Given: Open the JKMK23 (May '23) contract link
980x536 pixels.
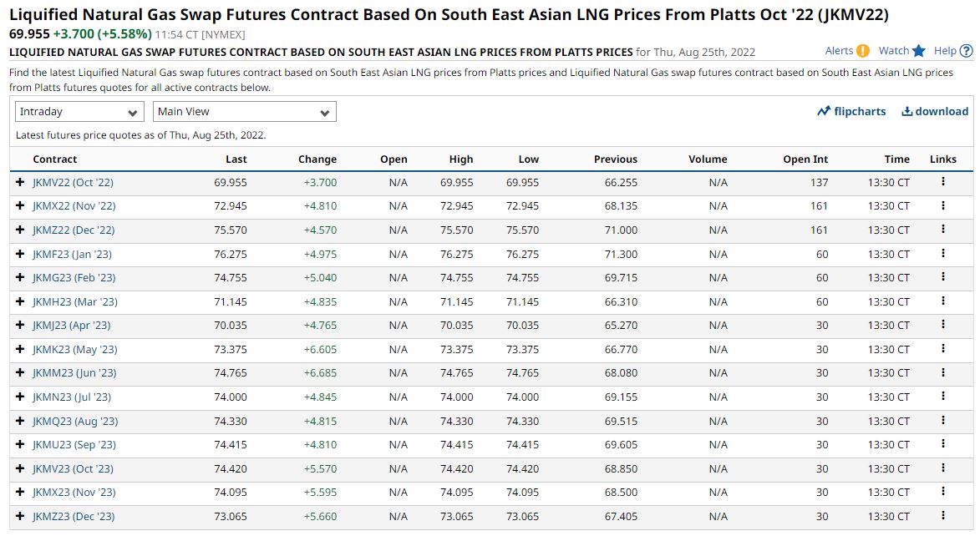Looking at the screenshot, I should pos(74,349).
